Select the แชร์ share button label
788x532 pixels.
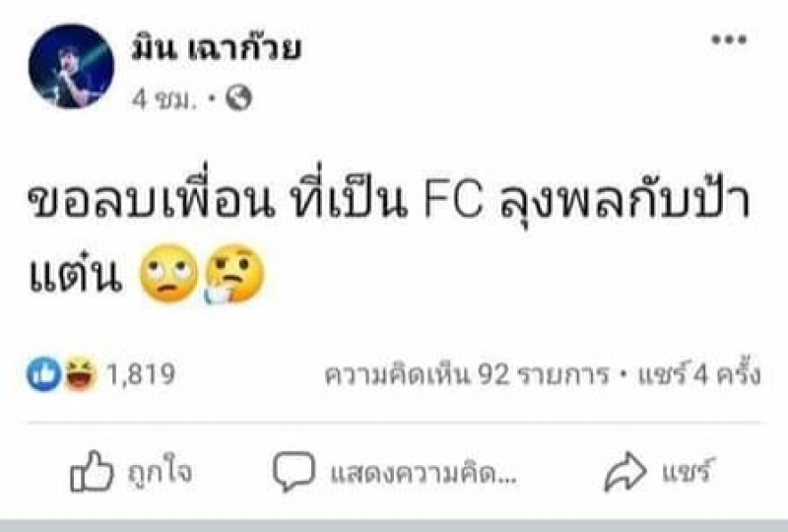click(687, 470)
